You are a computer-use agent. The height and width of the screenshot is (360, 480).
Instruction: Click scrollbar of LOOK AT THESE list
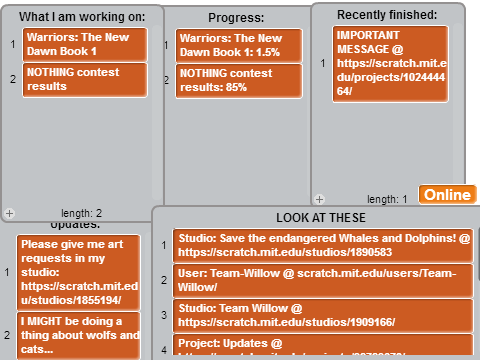pyautogui.click(x=478, y=254)
